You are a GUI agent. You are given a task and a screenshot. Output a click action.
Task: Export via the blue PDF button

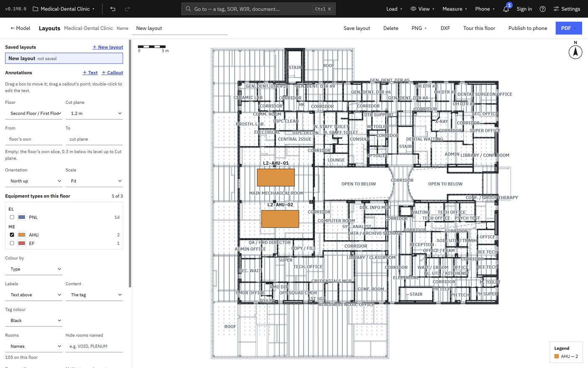tap(569, 28)
